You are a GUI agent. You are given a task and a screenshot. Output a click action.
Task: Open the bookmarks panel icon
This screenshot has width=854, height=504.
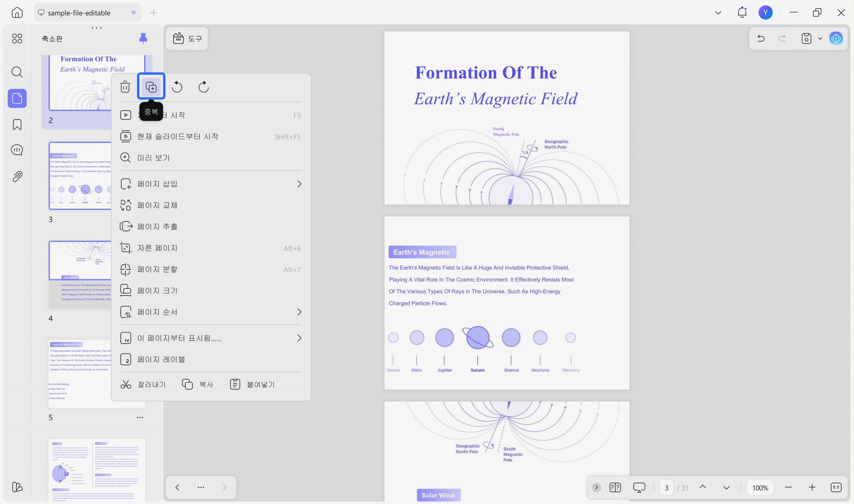[x=17, y=125]
